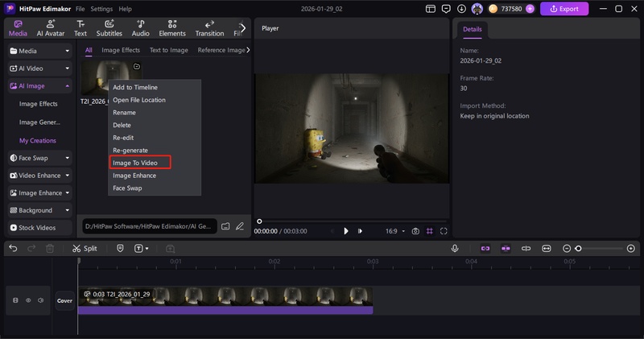Add a marker with shield icon

click(x=120, y=248)
